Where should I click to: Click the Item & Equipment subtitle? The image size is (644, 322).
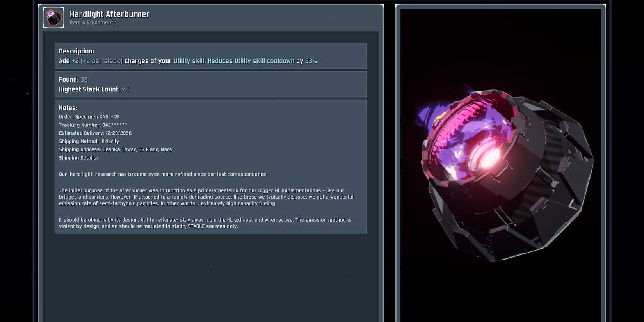[91, 23]
